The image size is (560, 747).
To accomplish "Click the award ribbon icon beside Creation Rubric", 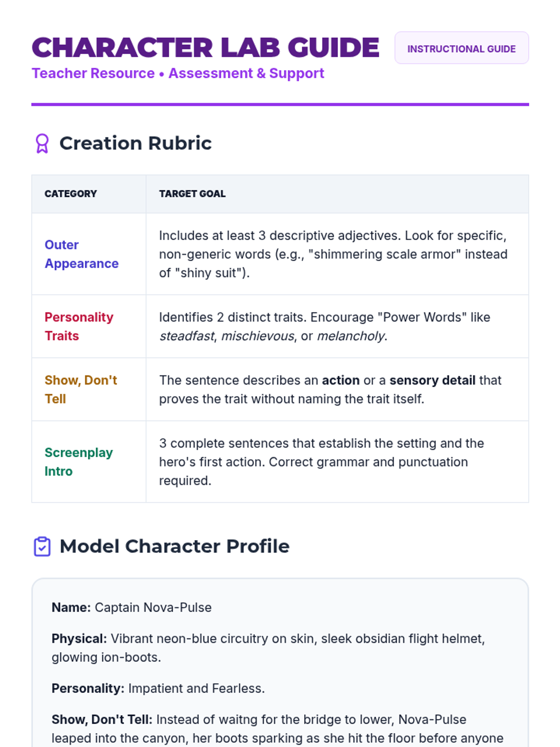I will click(42, 143).
